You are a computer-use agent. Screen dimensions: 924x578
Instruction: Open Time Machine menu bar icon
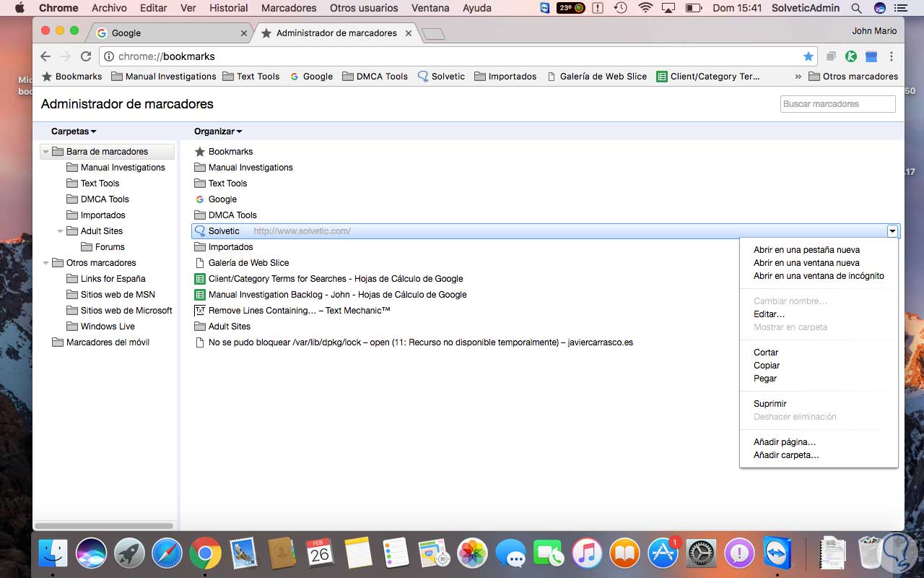[620, 8]
